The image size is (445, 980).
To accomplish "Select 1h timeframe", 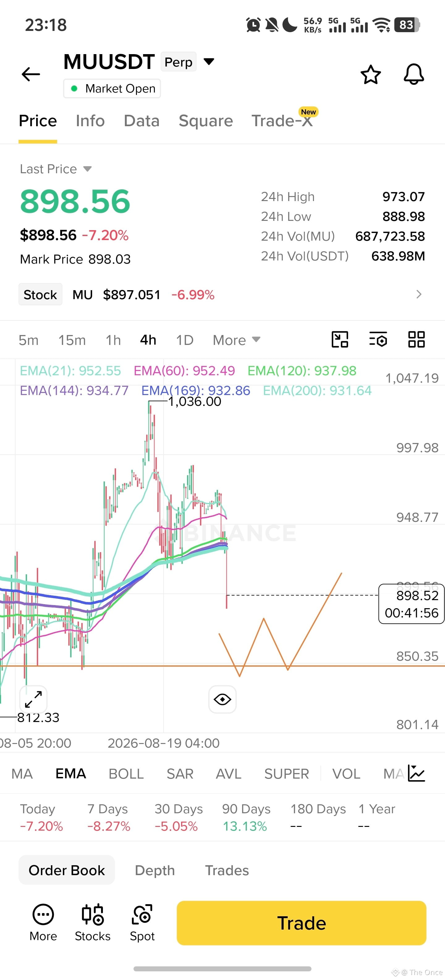I will coord(113,340).
